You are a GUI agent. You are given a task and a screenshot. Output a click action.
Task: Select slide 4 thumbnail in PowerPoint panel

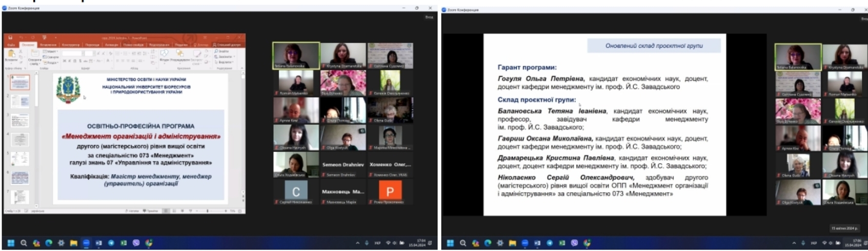(20, 139)
